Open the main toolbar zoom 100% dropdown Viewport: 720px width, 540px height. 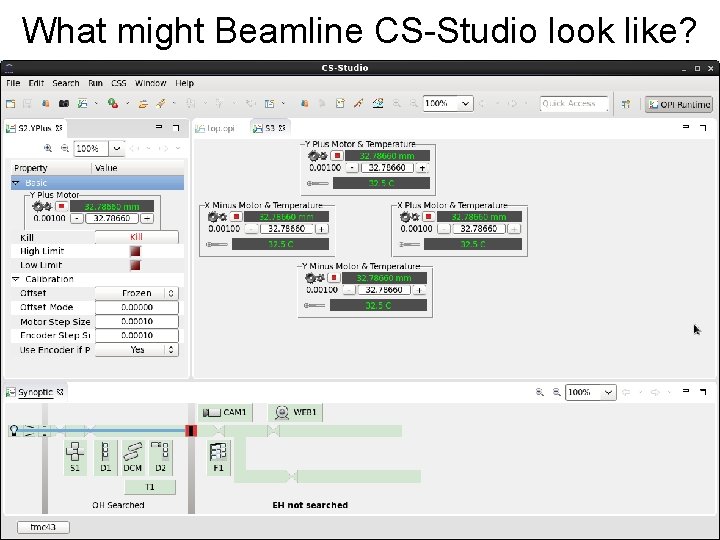coord(465,104)
